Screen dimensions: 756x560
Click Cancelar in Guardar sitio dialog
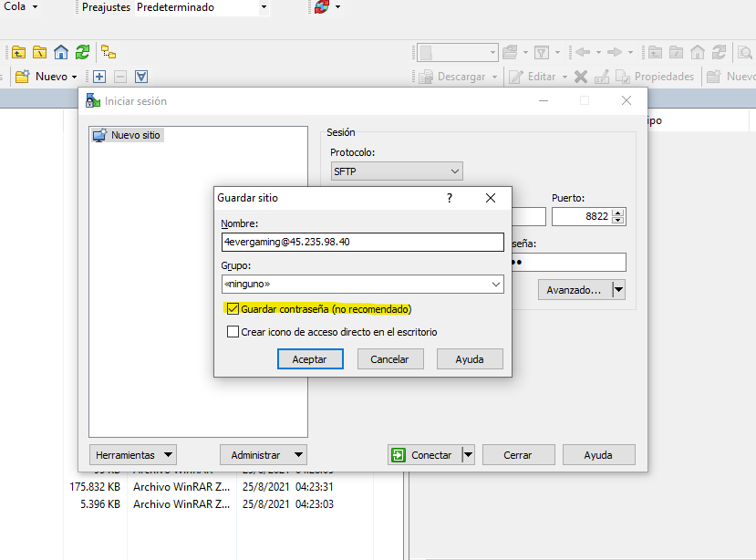[x=389, y=359]
